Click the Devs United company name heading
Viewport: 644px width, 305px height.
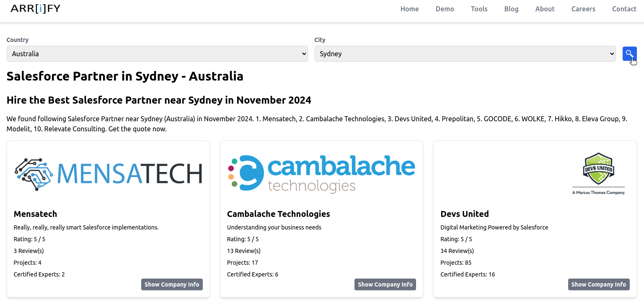(465, 214)
